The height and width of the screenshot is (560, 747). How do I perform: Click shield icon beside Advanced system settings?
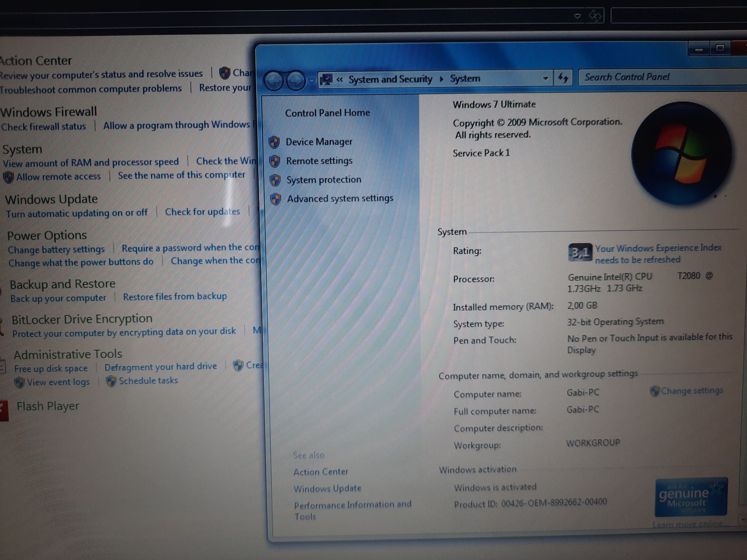tap(276, 199)
